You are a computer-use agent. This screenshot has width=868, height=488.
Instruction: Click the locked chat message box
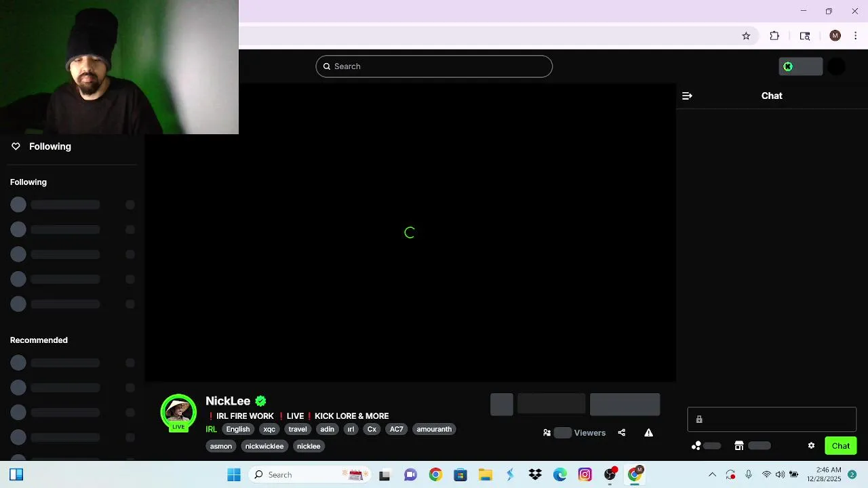[x=772, y=420]
